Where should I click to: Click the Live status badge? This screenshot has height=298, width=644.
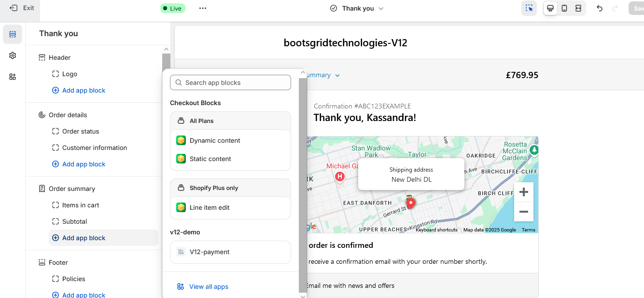click(x=173, y=8)
